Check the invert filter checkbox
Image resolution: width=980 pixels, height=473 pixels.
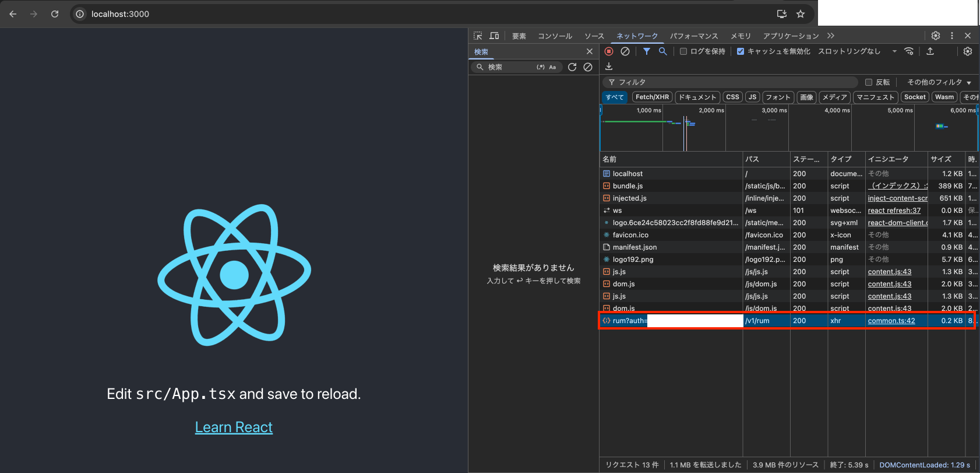869,82
